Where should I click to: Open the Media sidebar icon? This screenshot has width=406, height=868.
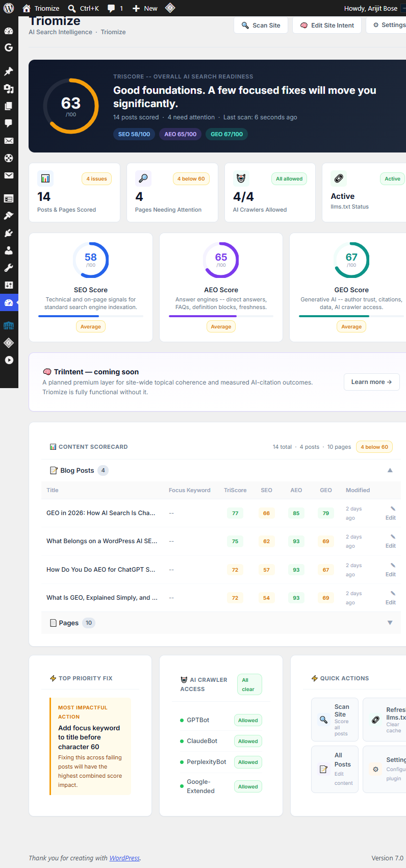[9, 89]
